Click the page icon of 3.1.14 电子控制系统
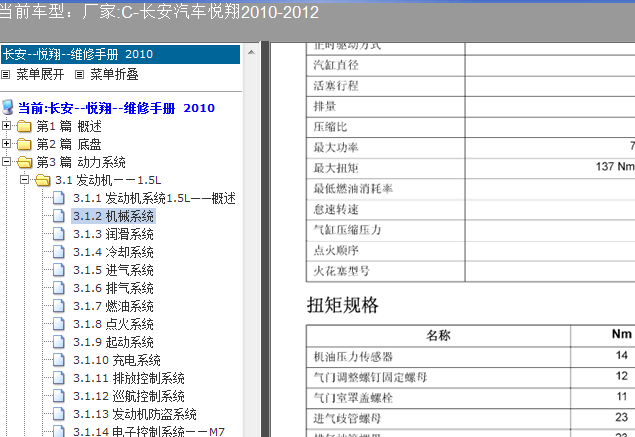Viewport: 635px width, 437px height. (x=59, y=431)
